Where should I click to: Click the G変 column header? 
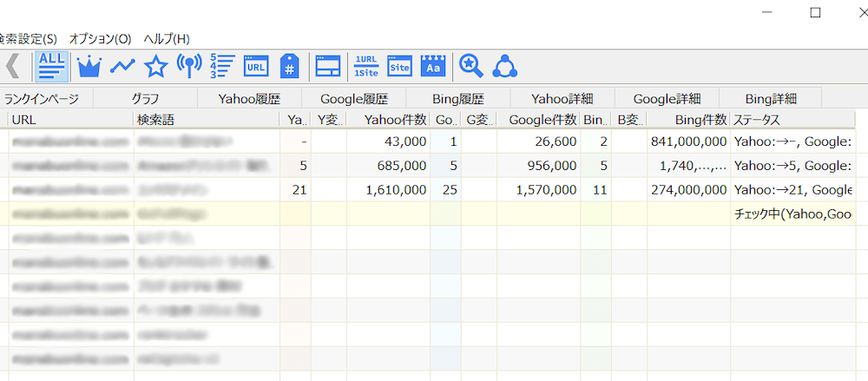(479, 120)
